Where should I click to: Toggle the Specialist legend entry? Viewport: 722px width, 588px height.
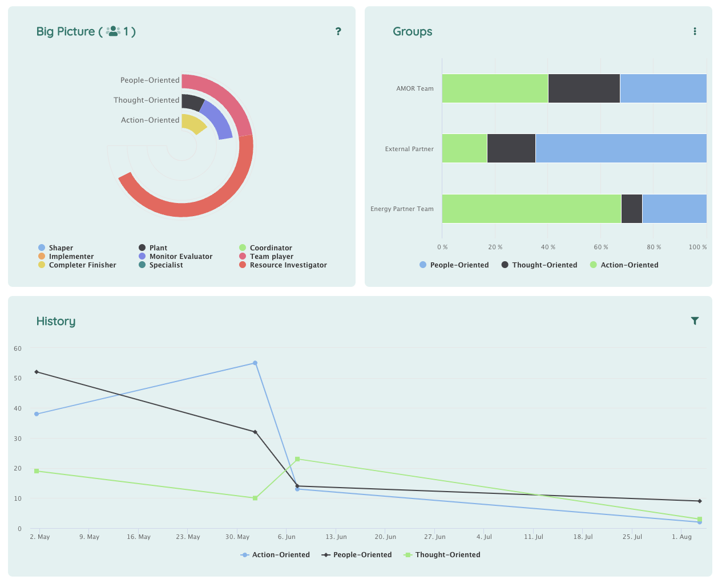point(160,265)
